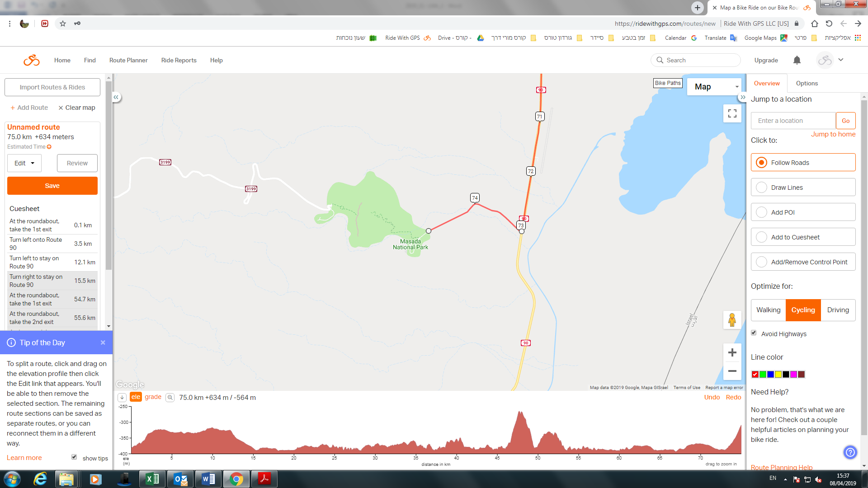Image resolution: width=868 pixels, height=488 pixels.
Task: Open the Help menu
Action: pos(217,60)
